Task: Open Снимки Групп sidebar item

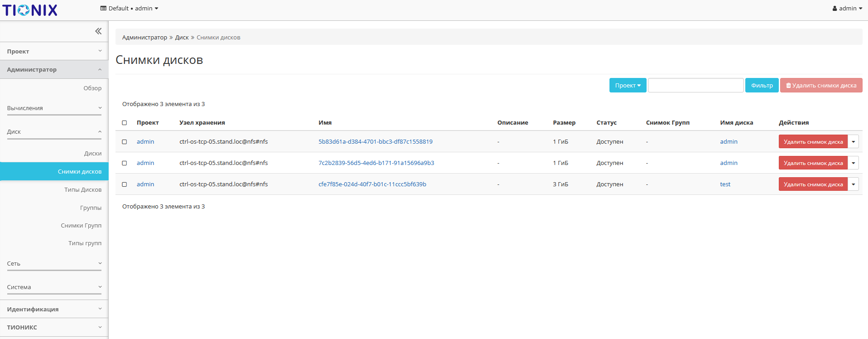Action: tap(81, 226)
